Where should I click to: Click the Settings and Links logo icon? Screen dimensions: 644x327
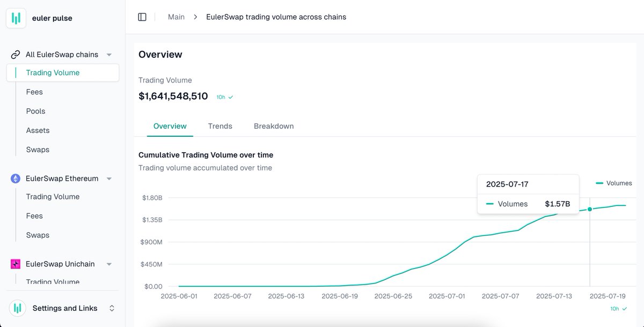click(x=17, y=308)
